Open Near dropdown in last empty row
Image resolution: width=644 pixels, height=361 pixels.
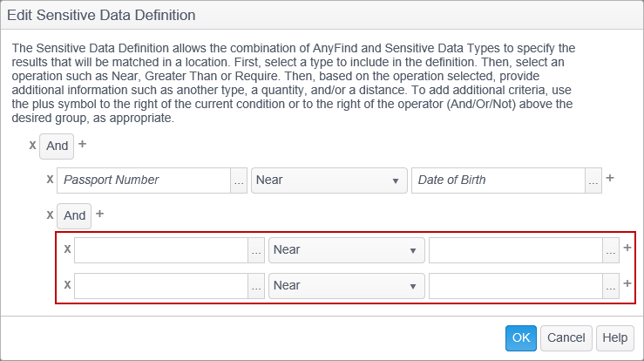pos(347,285)
